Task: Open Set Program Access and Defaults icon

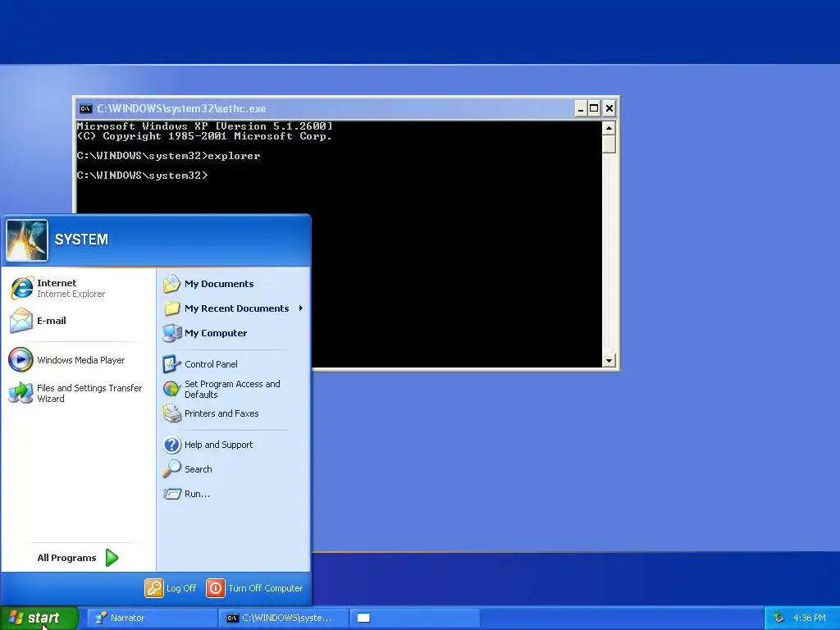Action: (x=172, y=389)
